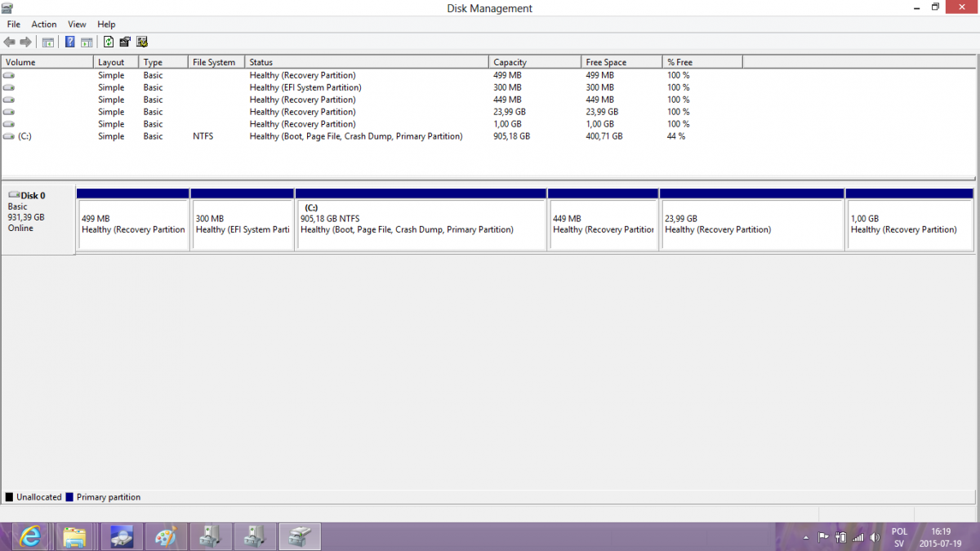Select the 300 MB EFI System partition block
The image size is (980, 551).
242,220
